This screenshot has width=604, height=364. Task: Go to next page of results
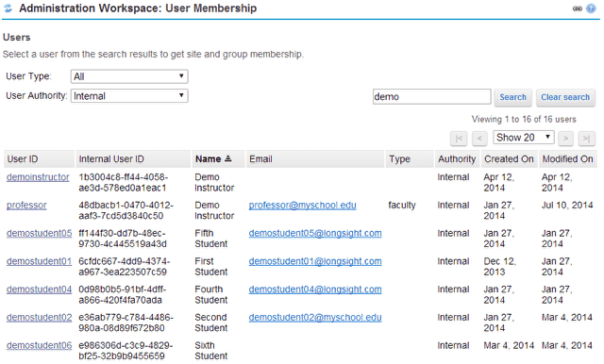pyautogui.click(x=565, y=139)
